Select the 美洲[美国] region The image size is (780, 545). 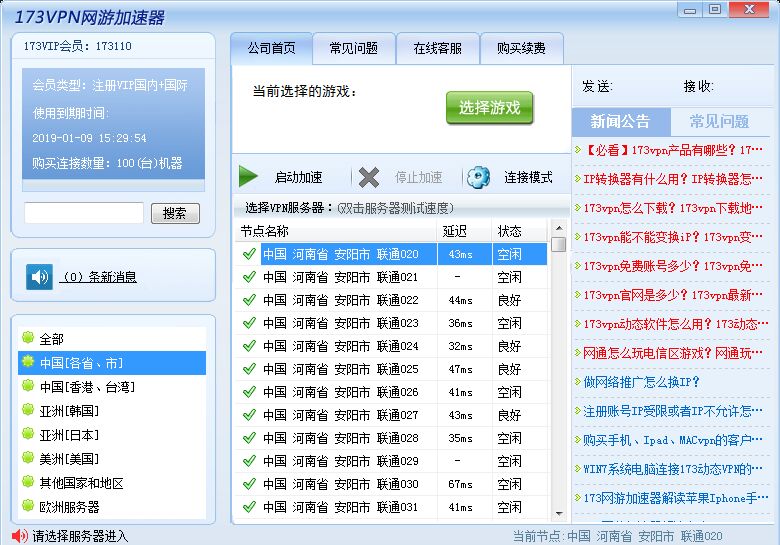coord(69,459)
